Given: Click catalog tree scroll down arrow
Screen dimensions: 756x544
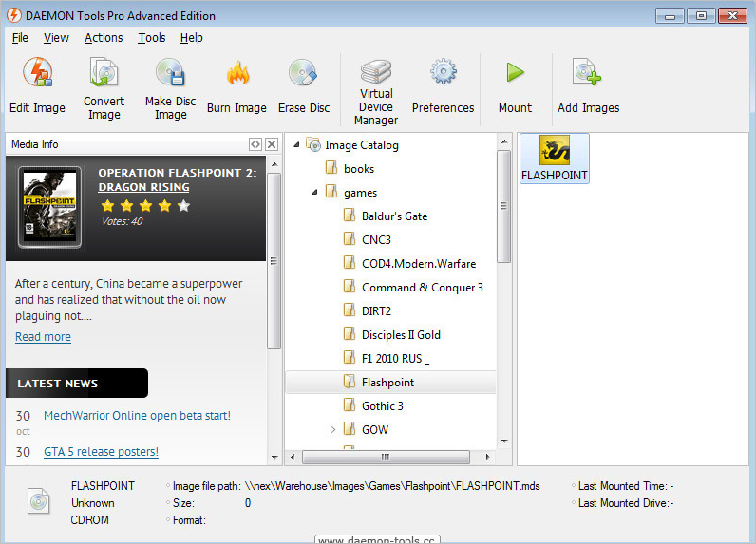Looking at the screenshot, I should click(x=504, y=441).
